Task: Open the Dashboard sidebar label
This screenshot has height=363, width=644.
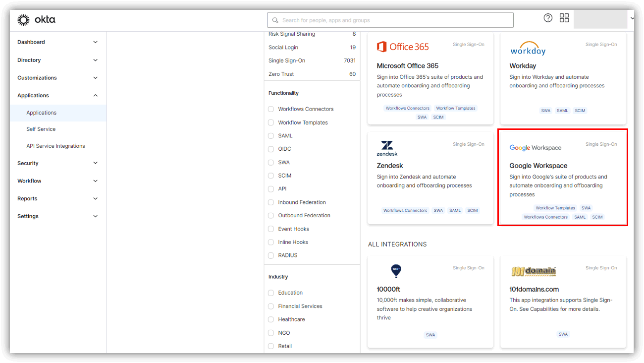Action: [31, 42]
